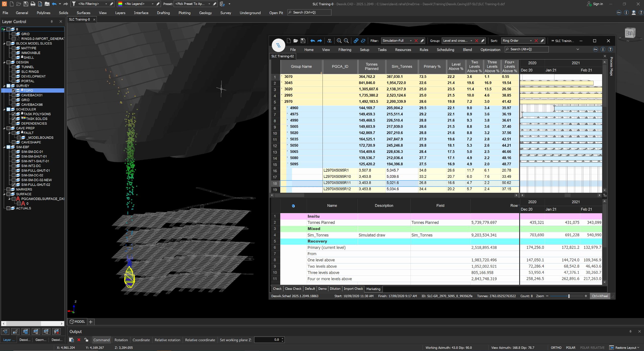Toggle the TASK SOLIDS layer checkbox
Viewport: 644px width, 351px height.
click(14, 119)
